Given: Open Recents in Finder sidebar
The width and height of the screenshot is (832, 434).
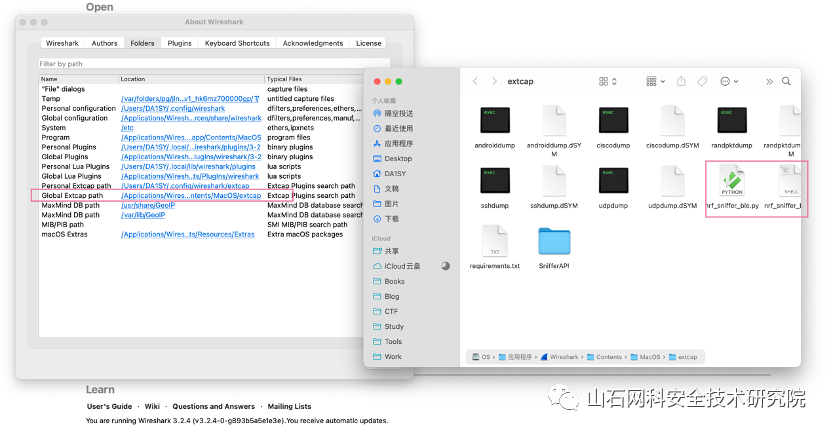Looking at the screenshot, I should click(x=393, y=128).
